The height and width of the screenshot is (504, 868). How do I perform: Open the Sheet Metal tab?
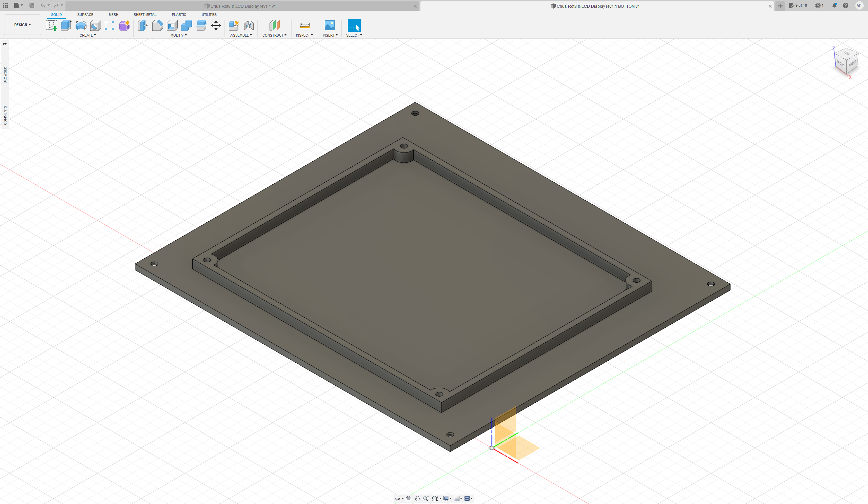pos(145,15)
